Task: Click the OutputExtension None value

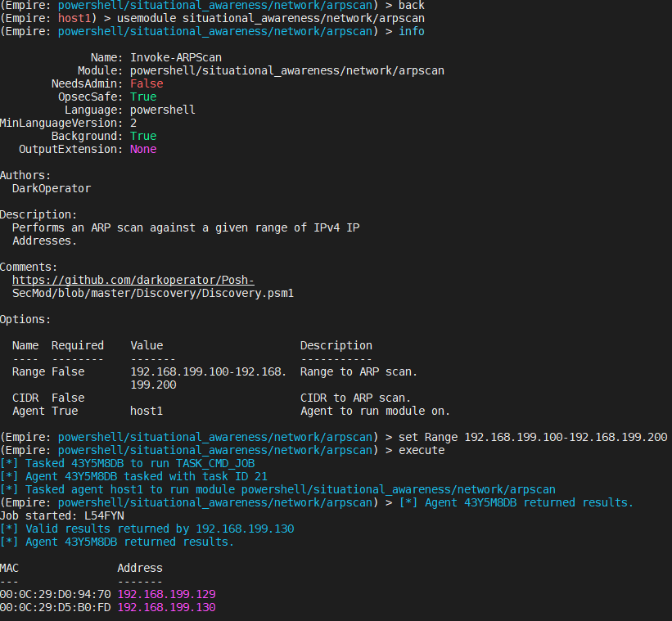Action: click(x=142, y=149)
